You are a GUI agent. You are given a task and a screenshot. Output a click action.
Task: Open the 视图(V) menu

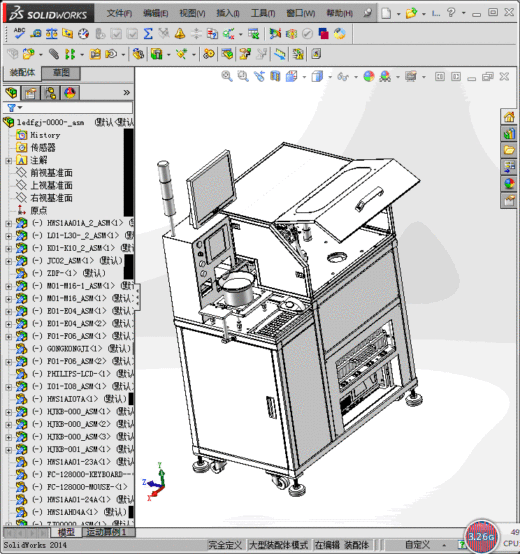point(192,13)
